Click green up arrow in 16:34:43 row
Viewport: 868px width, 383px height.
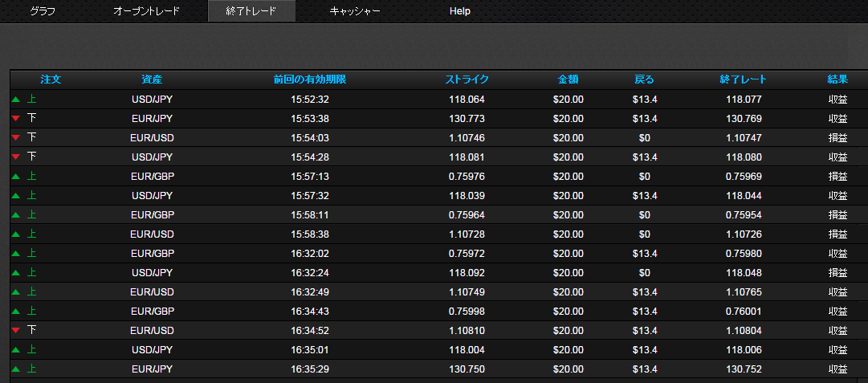(16, 311)
